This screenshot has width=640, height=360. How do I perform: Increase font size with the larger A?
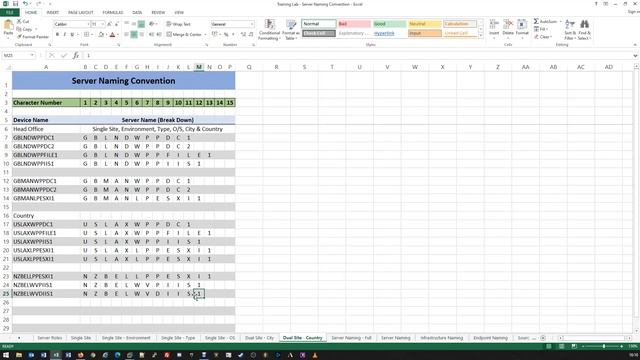click(109, 24)
